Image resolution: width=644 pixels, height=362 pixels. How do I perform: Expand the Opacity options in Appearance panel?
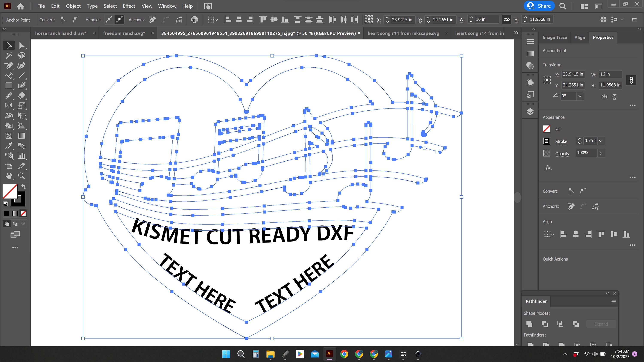(601, 153)
